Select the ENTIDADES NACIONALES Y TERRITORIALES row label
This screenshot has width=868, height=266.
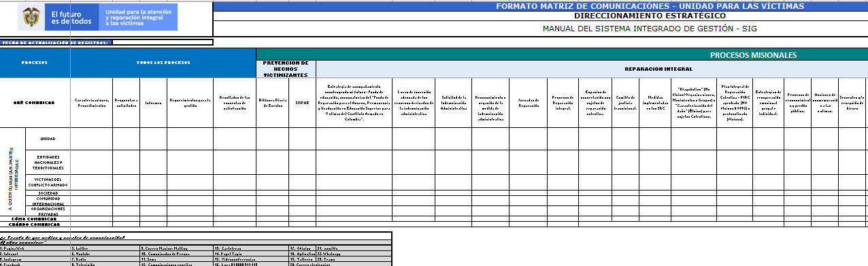coord(48,162)
